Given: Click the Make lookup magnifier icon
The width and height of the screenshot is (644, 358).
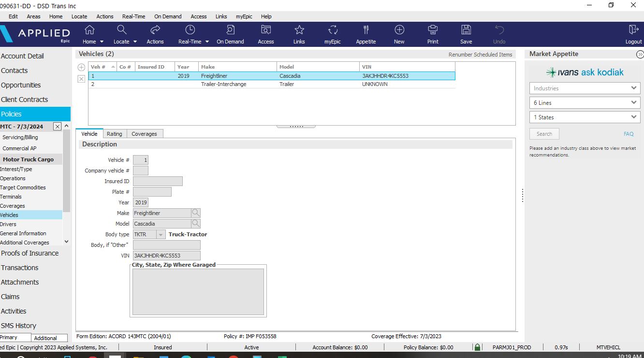Looking at the screenshot, I should pos(196,213).
